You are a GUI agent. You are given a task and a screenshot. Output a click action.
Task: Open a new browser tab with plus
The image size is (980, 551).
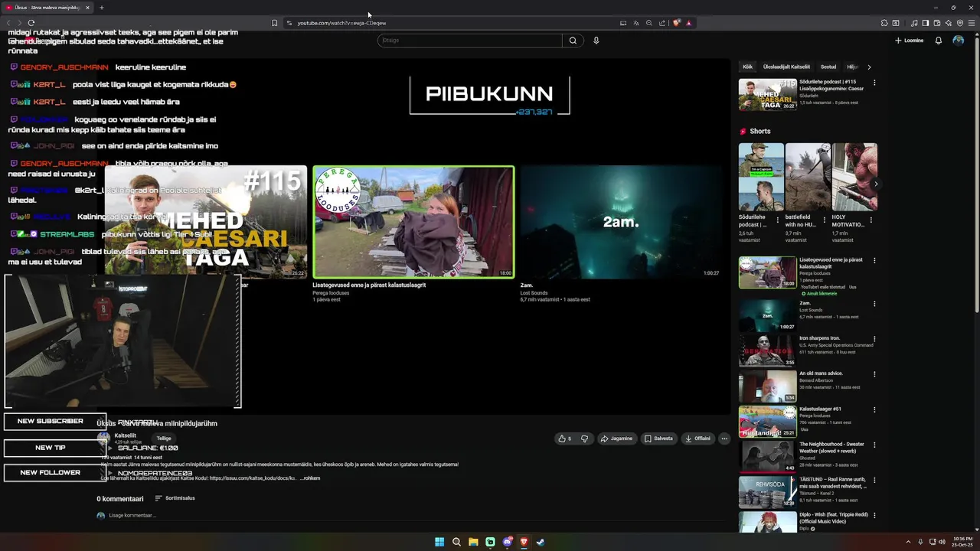click(x=101, y=8)
